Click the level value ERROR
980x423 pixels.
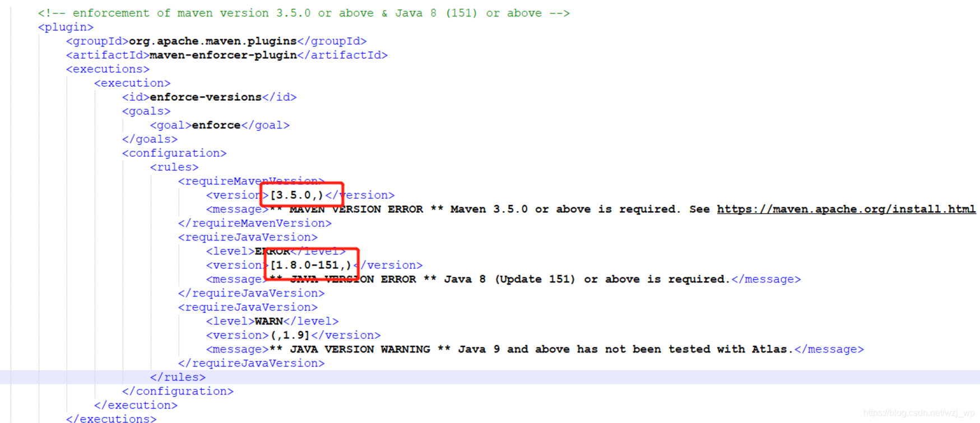[272, 251]
